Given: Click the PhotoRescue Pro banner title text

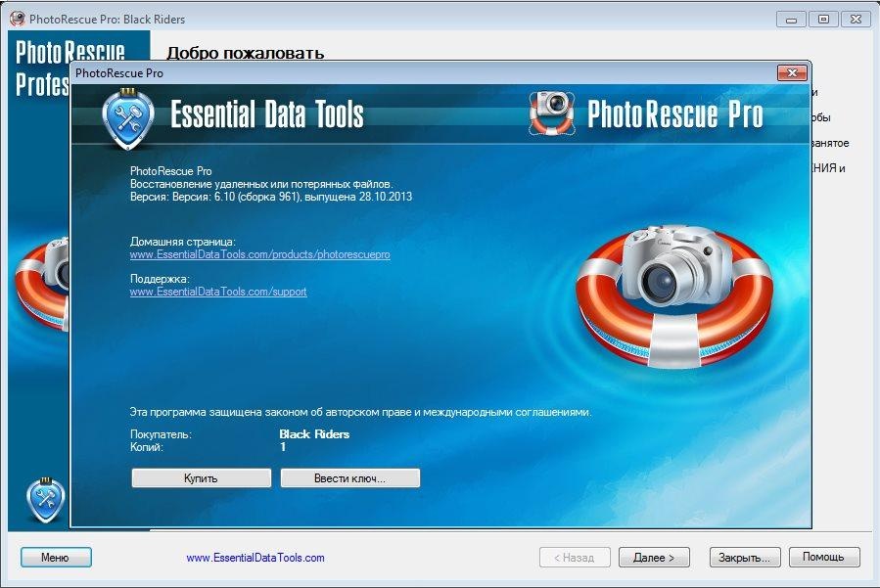Looking at the screenshot, I should 675,113.
